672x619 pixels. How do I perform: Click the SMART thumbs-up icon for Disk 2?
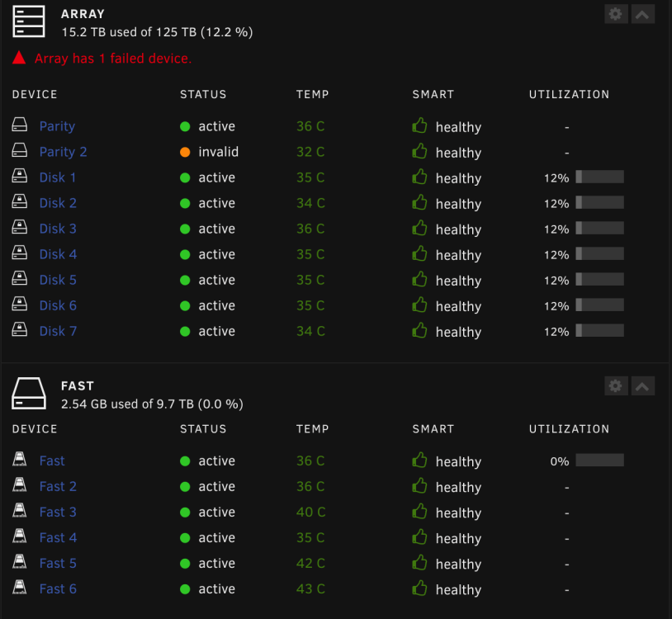click(x=419, y=202)
